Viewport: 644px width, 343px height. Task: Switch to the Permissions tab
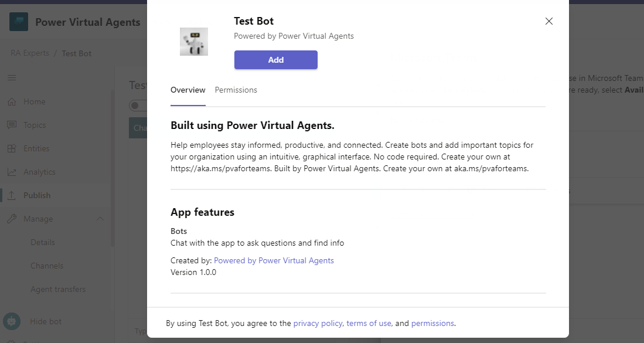pyautogui.click(x=236, y=90)
